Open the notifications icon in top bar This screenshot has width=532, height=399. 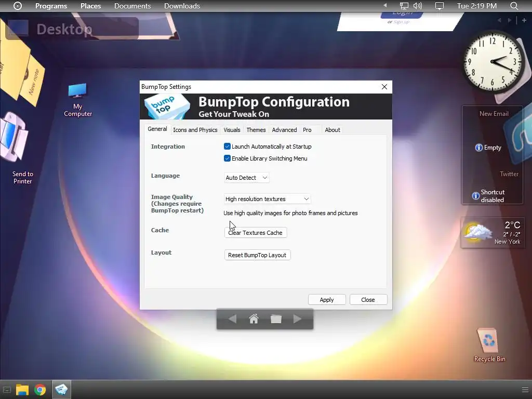(x=440, y=6)
